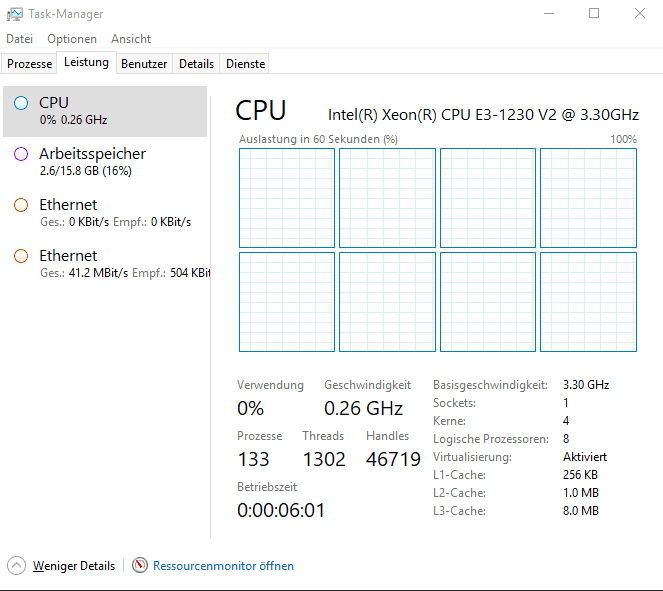Screen dimensions: 663x591
Task: Click the second Ethernet orange circle icon
Action: click(x=21, y=256)
